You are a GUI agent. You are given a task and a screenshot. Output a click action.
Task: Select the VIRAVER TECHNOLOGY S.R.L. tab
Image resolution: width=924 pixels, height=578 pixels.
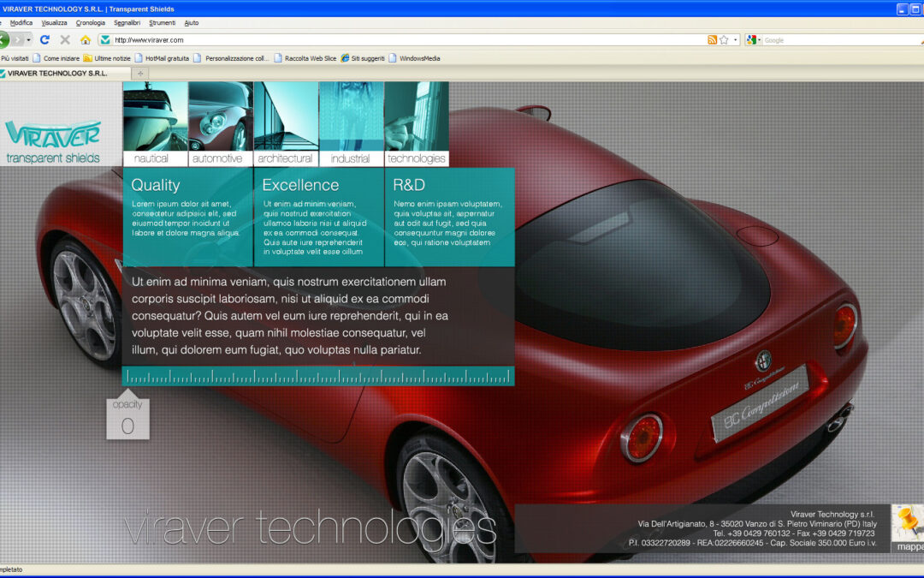65,74
